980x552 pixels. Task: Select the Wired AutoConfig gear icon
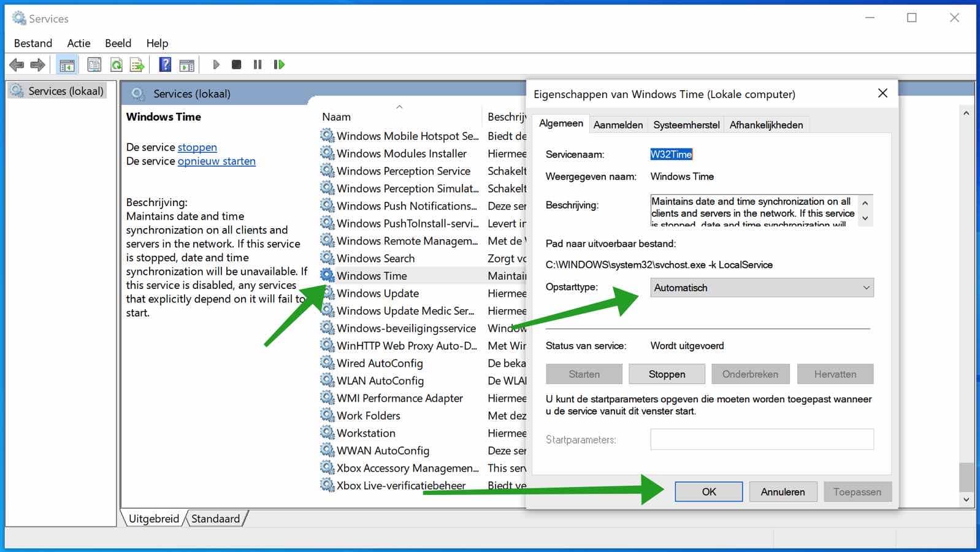[327, 363]
